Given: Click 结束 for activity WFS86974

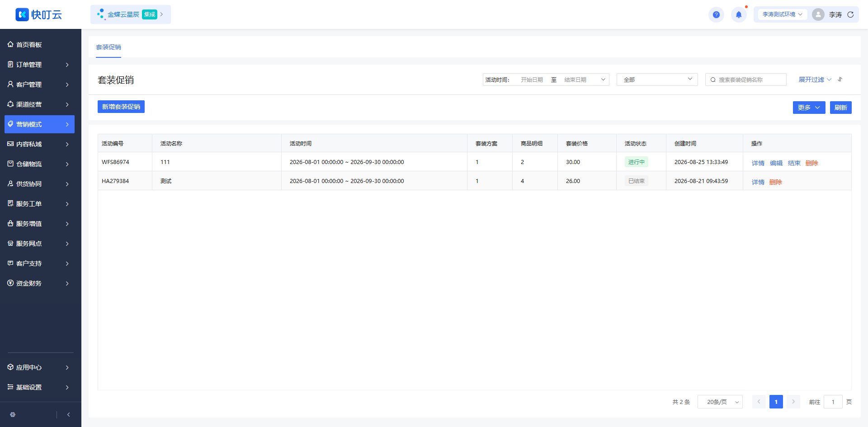Looking at the screenshot, I should [794, 163].
